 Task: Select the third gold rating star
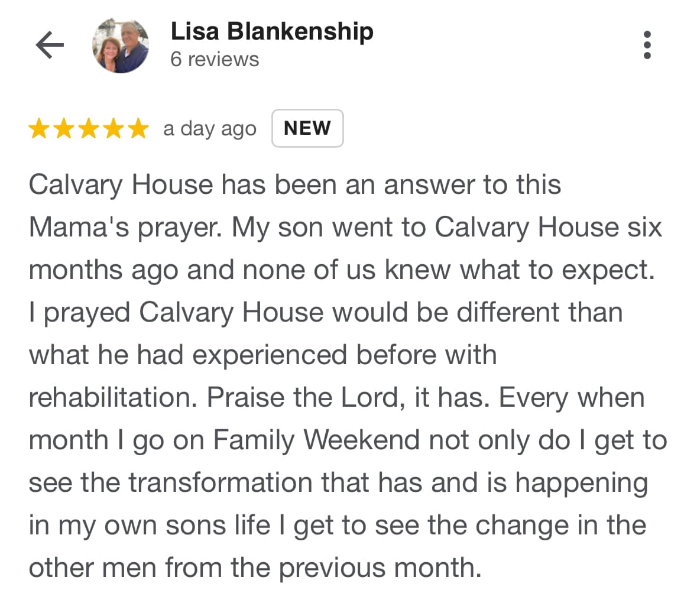[x=89, y=128]
